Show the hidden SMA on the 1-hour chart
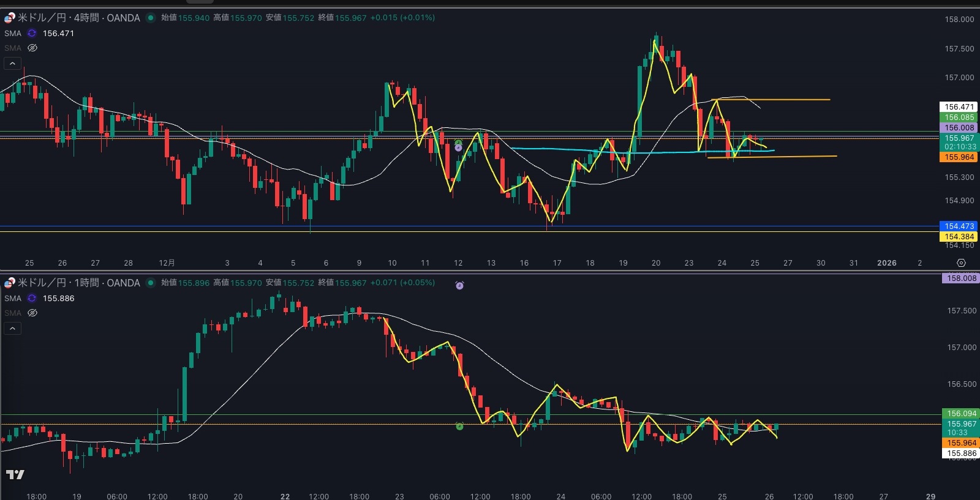 point(32,313)
